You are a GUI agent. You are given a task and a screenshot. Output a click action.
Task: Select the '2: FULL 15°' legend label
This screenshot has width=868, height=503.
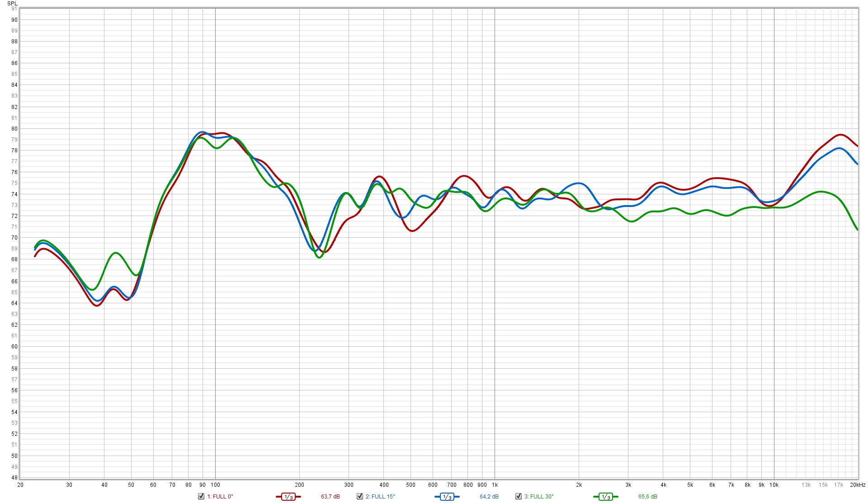[x=380, y=496]
